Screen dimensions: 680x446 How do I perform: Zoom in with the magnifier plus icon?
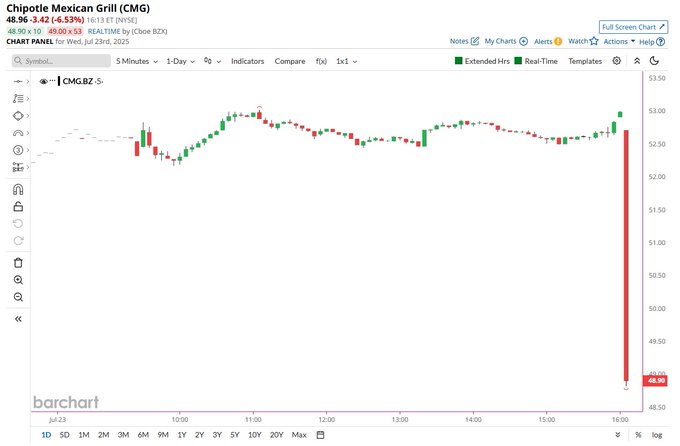pyautogui.click(x=18, y=280)
